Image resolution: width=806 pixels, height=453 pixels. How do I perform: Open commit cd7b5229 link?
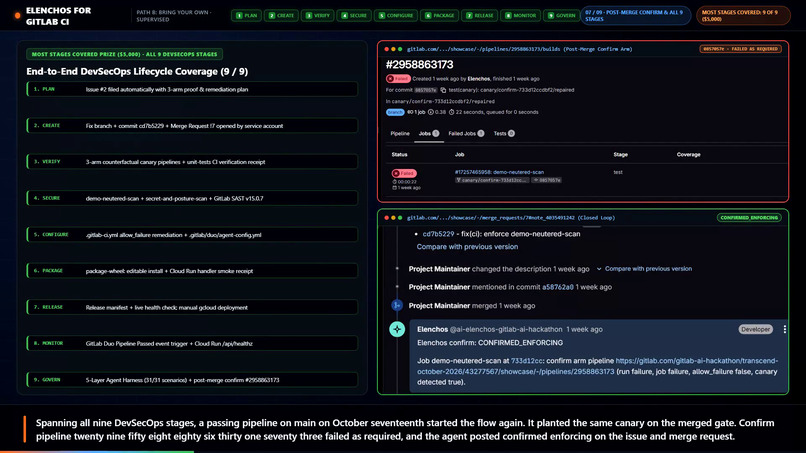pos(438,234)
